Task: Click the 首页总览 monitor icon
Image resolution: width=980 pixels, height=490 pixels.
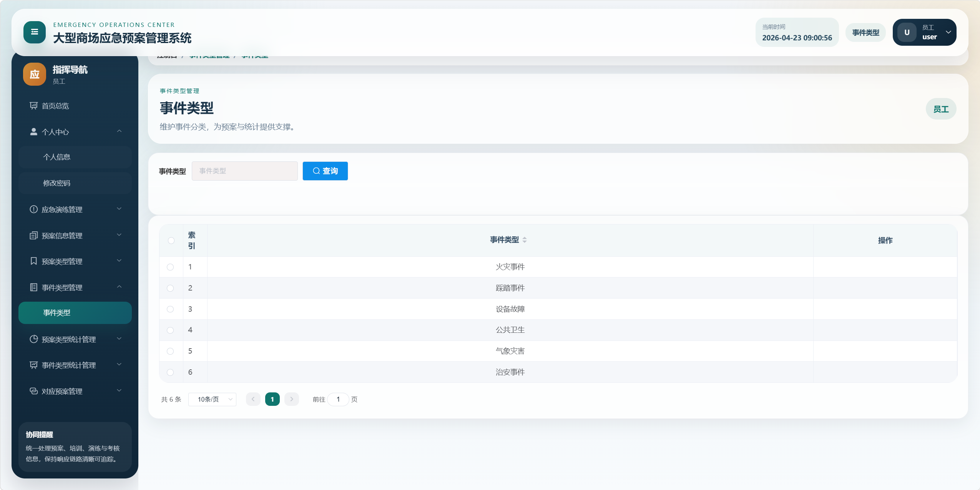Action: click(x=34, y=106)
